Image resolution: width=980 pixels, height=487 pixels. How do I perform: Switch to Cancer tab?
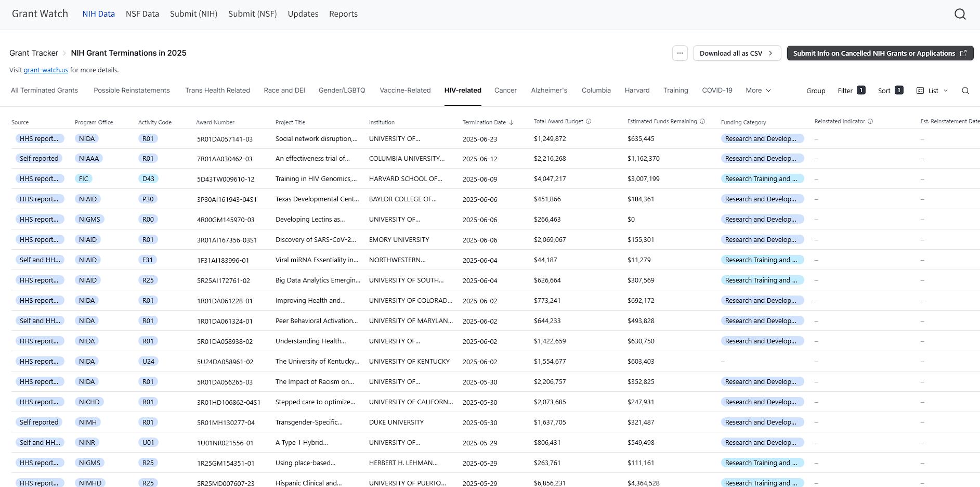(505, 90)
